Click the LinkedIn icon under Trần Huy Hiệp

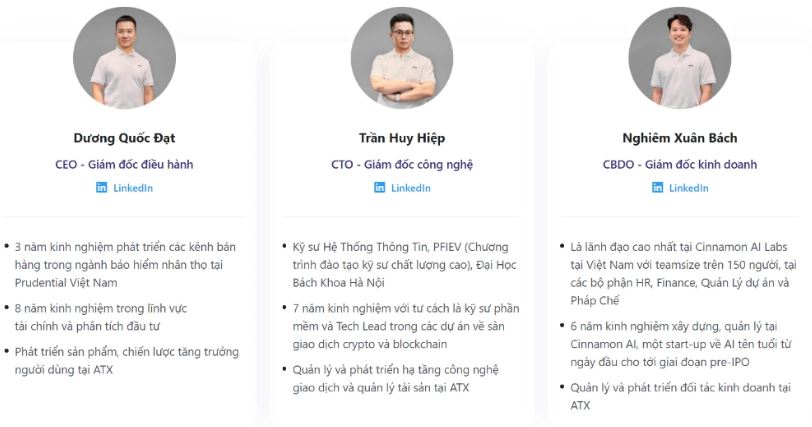[379, 188]
